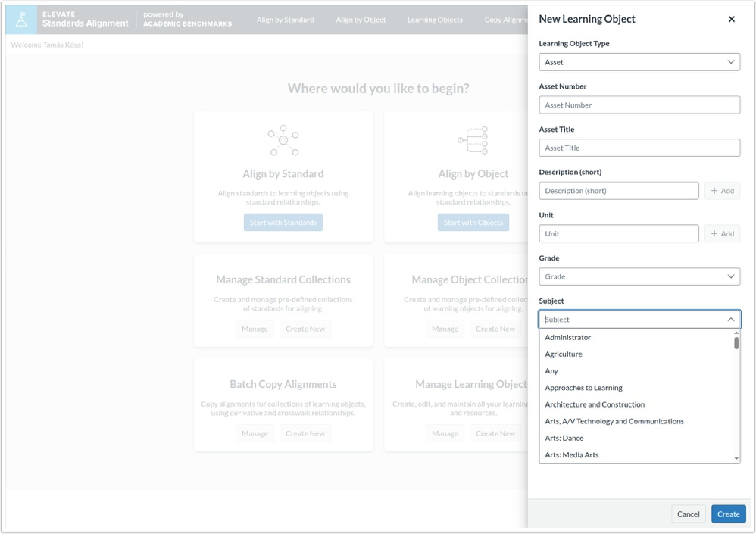Open the Learning Object Type dropdown showing Asset
Viewport: 756px width, 534px height.
[639, 61]
